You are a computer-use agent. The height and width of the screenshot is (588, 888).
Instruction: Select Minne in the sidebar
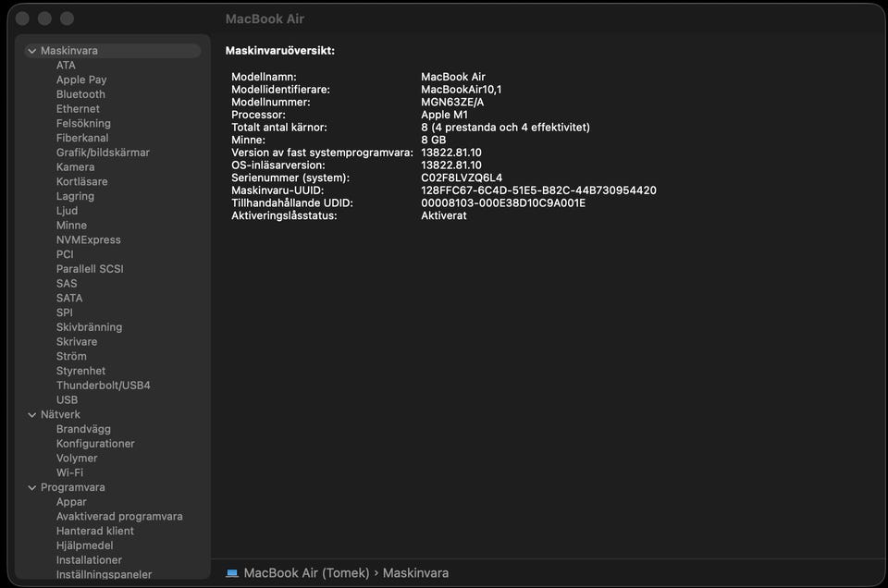click(71, 226)
